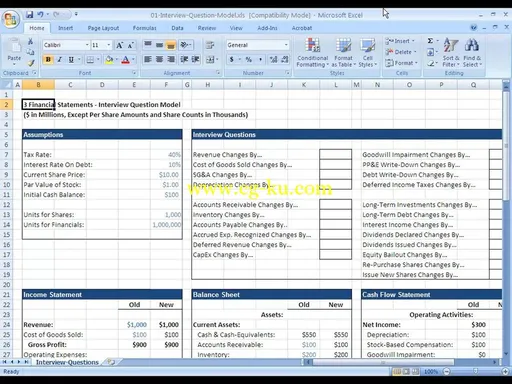The width and height of the screenshot is (512, 384).
Task: Open the Review ribbon tab
Action: coord(207,28)
